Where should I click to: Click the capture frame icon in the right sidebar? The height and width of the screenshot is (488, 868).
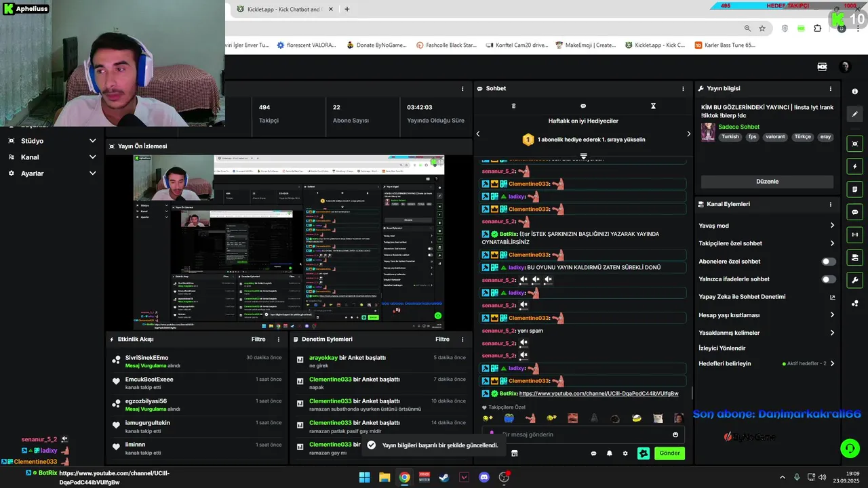click(854, 144)
